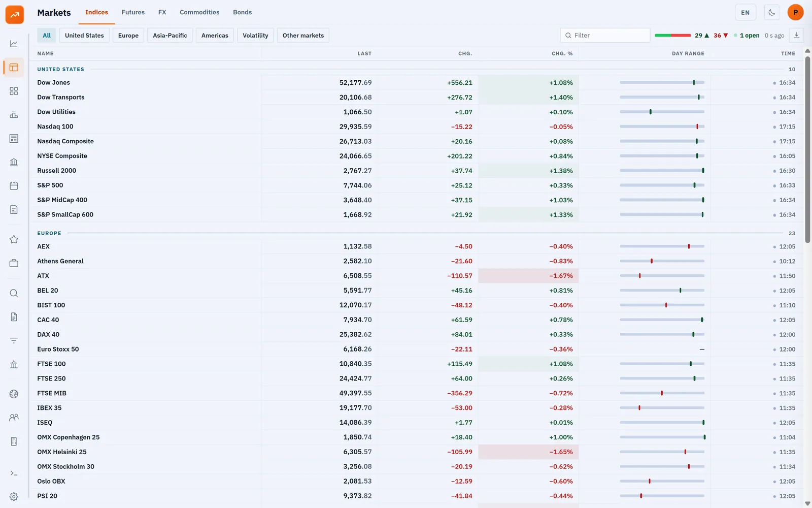Collapse the EUROPE section header
The image size is (812, 508).
coord(49,233)
